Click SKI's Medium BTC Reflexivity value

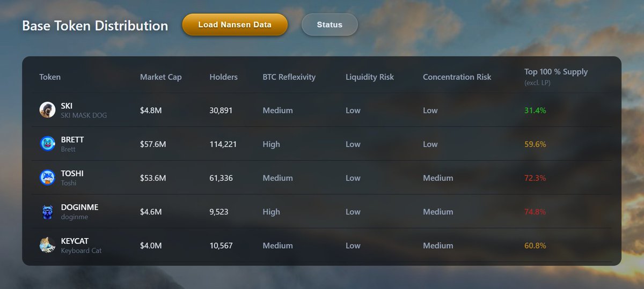pyautogui.click(x=277, y=110)
